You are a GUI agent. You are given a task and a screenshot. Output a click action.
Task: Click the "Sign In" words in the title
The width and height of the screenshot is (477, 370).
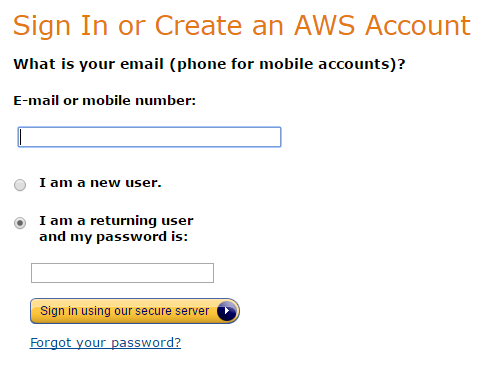pos(60,27)
